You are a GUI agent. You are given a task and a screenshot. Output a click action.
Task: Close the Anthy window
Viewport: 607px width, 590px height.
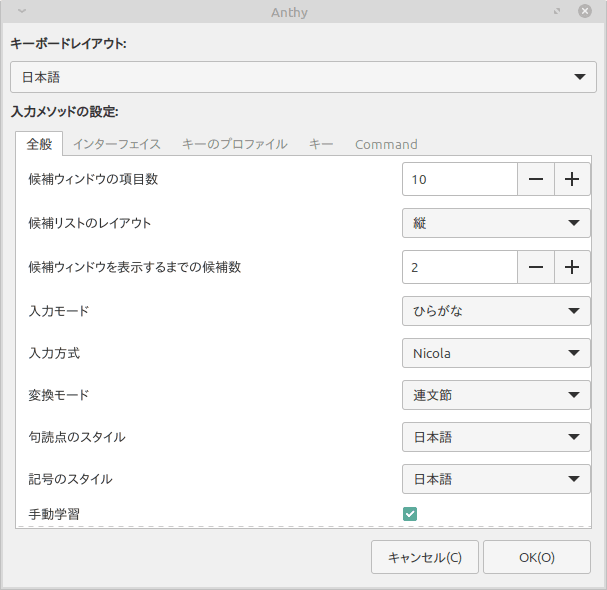tap(585, 11)
